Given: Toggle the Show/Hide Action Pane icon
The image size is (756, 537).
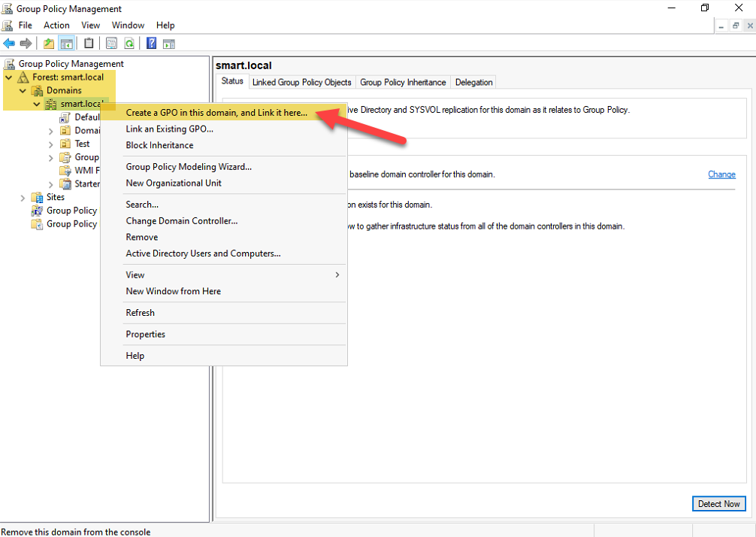Looking at the screenshot, I should (x=169, y=44).
